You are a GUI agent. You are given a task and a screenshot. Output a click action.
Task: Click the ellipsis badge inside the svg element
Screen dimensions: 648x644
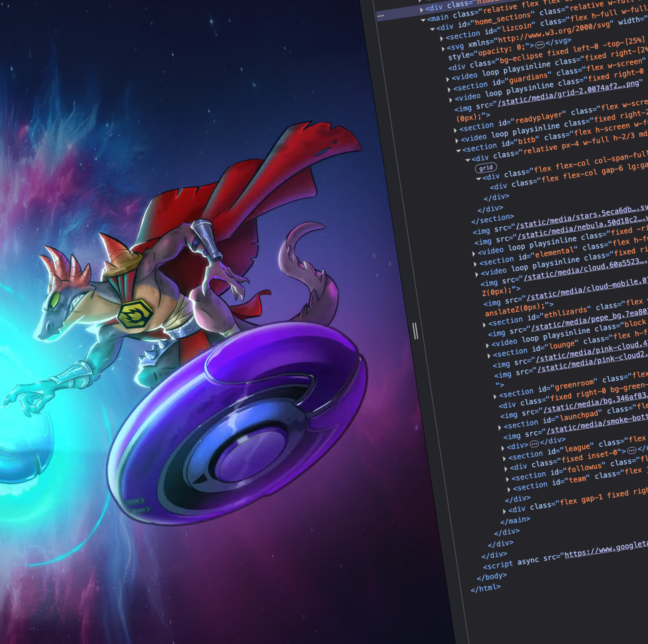click(540, 44)
